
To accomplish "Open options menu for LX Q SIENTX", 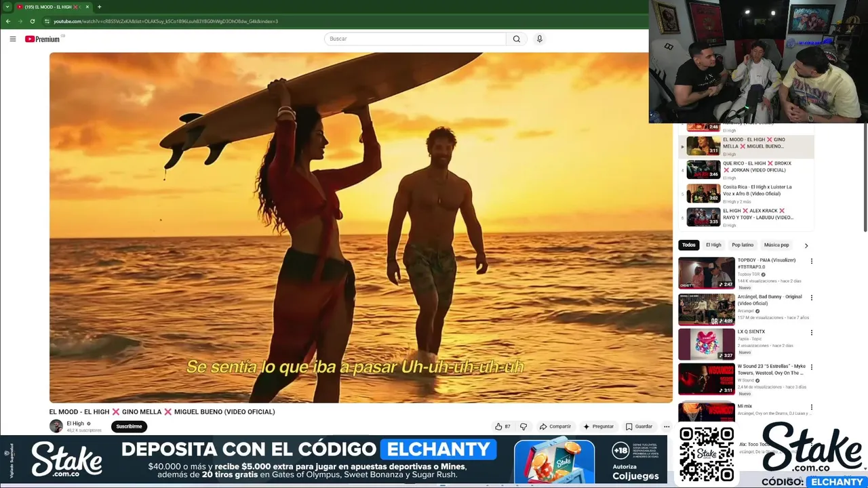I will click(811, 333).
